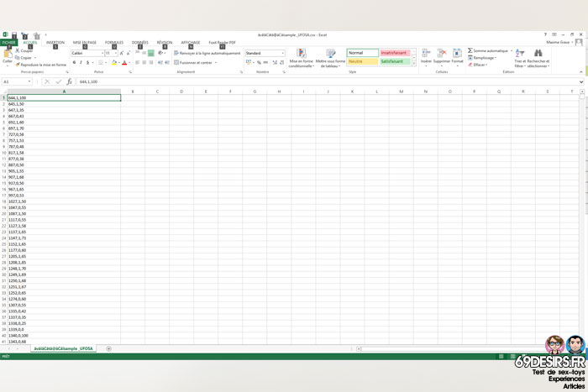Toggle bold G formatting

coord(74,63)
